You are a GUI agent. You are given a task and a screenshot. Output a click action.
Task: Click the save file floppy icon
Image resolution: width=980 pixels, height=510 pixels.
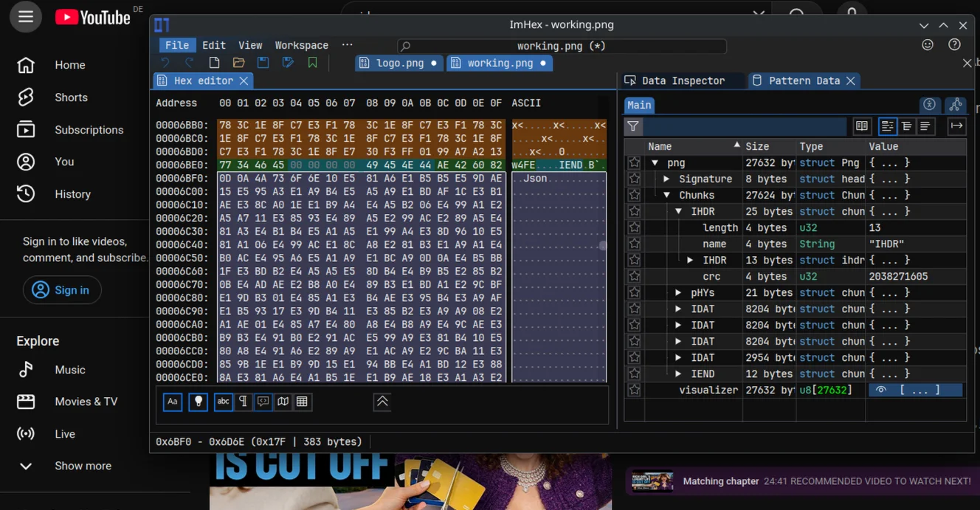(263, 63)
